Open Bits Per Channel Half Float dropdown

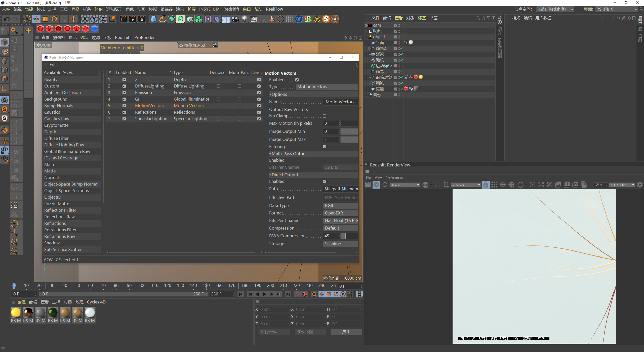(x=340, y=221)
